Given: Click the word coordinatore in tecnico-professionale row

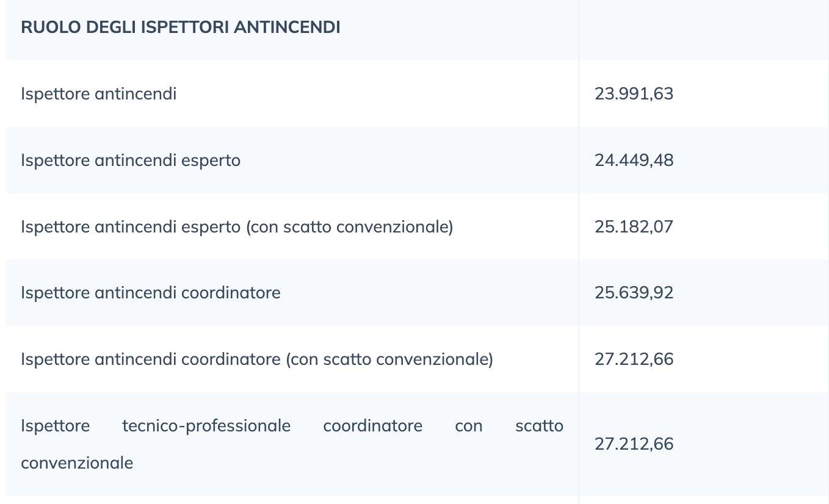Looking at the screenshot, I should 372,426.
